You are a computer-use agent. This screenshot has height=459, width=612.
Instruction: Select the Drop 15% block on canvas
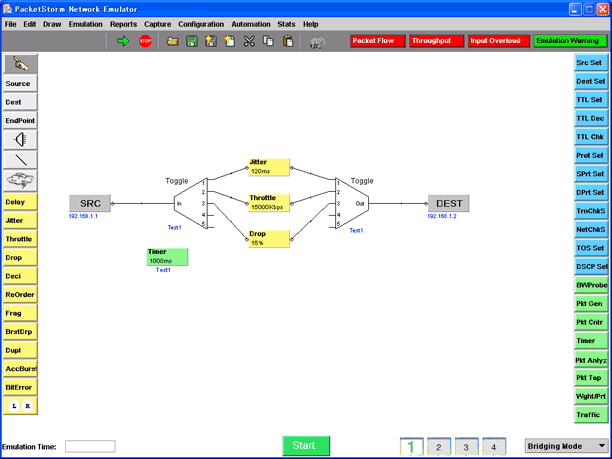pyautogui.click(x=269, y=239)
